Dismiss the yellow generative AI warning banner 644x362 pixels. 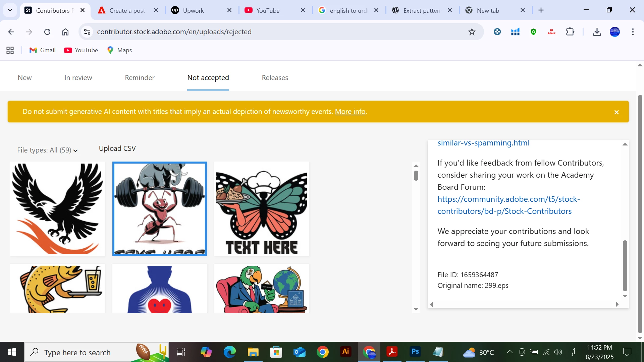tap(616, 112)
